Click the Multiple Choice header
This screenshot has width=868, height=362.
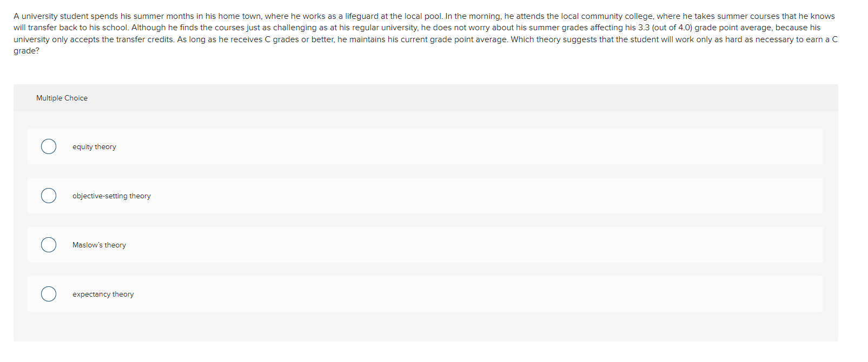click(62, 98)
